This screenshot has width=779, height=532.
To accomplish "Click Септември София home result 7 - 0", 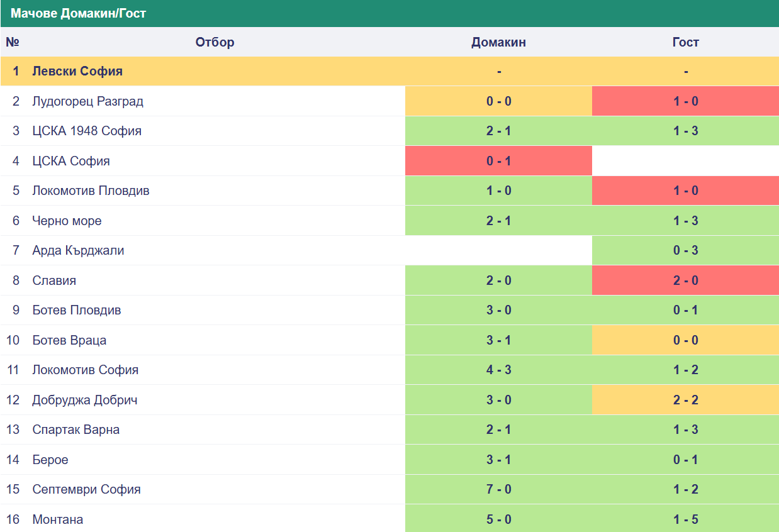I will pyautogui.click(x=498, y=489).
